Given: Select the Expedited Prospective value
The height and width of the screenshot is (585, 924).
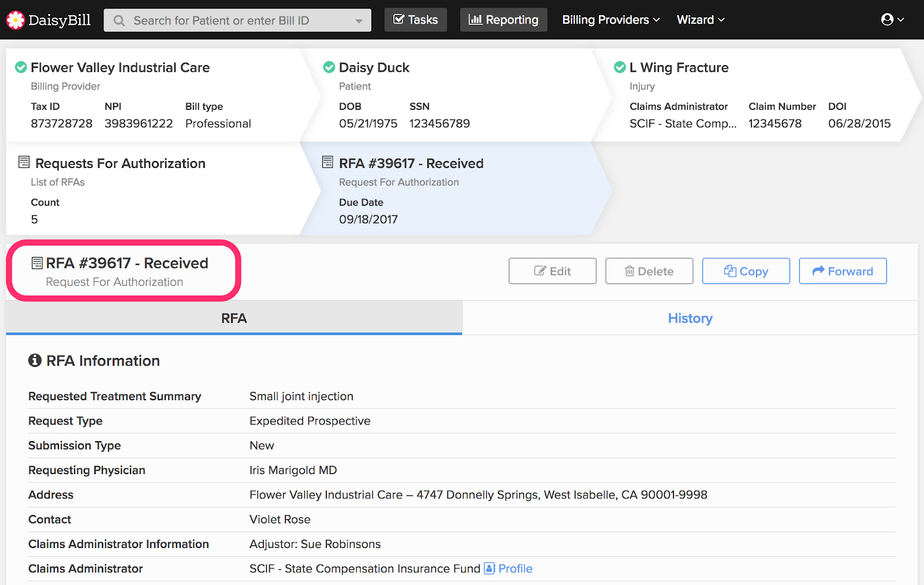Looking at the screenshot, I should point(310,421).
